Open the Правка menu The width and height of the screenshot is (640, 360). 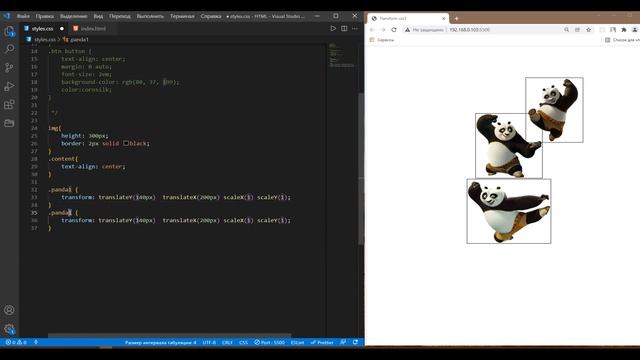44,16
